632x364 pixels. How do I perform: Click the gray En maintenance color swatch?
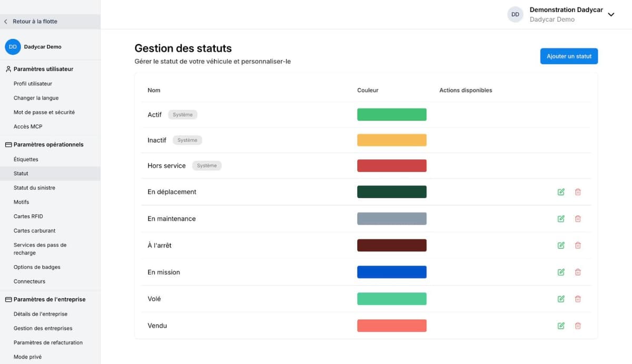point(392,219)
